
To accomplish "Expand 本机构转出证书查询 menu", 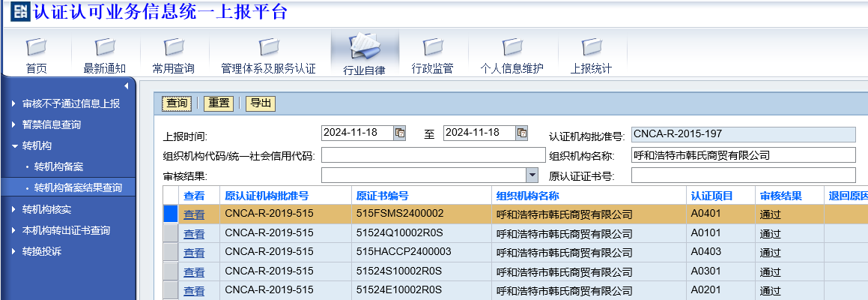I will pos(13,230).
